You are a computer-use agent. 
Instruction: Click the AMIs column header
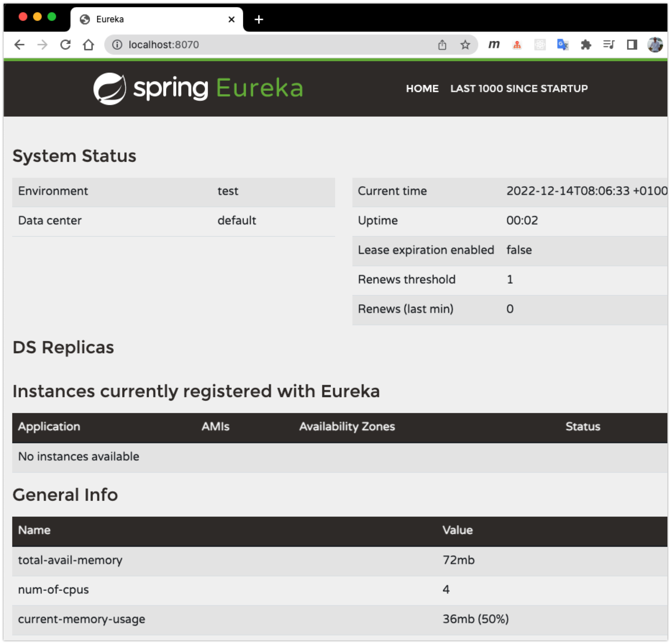215,427
